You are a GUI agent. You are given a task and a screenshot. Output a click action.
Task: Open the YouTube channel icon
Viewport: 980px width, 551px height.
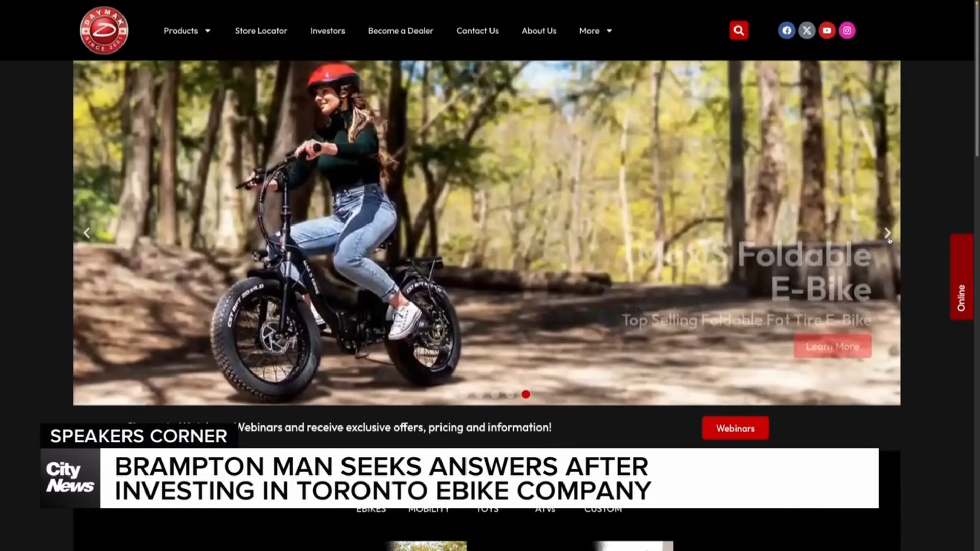click(x=827, y=31)
